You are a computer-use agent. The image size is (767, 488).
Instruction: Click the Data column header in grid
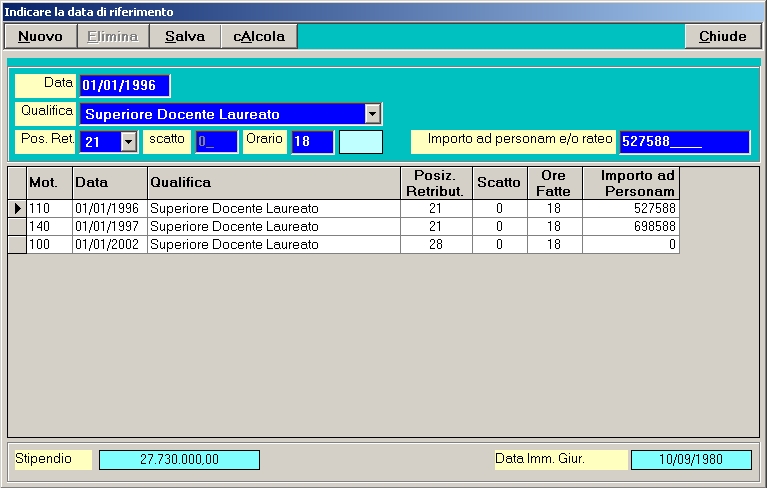[110, 183]
